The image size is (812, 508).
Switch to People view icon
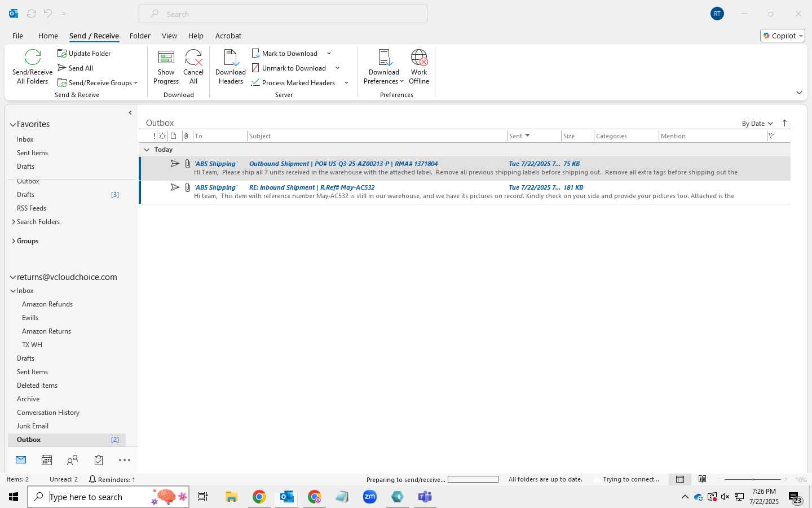point(73,460)
